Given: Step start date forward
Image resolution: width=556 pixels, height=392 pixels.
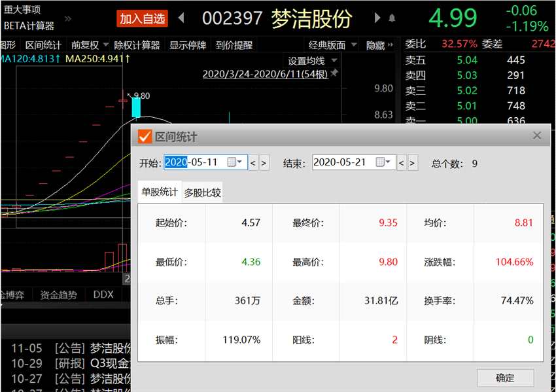Looking at the screenshot, I should pos(264,163).
